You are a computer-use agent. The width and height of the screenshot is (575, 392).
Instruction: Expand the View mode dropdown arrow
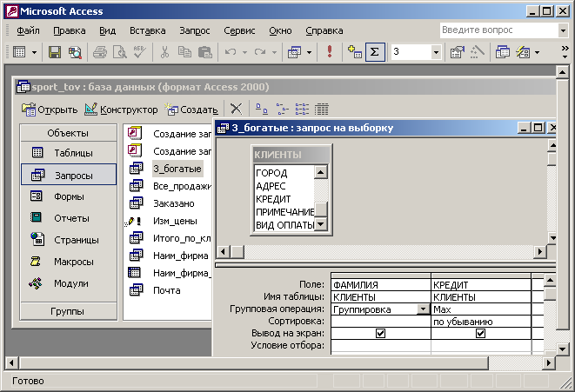point(34,52)
